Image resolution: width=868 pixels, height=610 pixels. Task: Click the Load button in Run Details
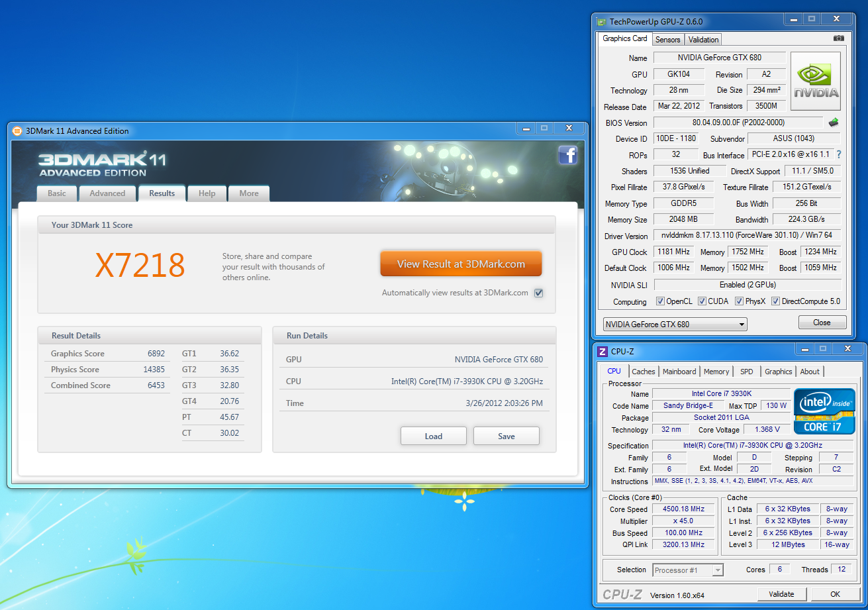coord(434,436)
